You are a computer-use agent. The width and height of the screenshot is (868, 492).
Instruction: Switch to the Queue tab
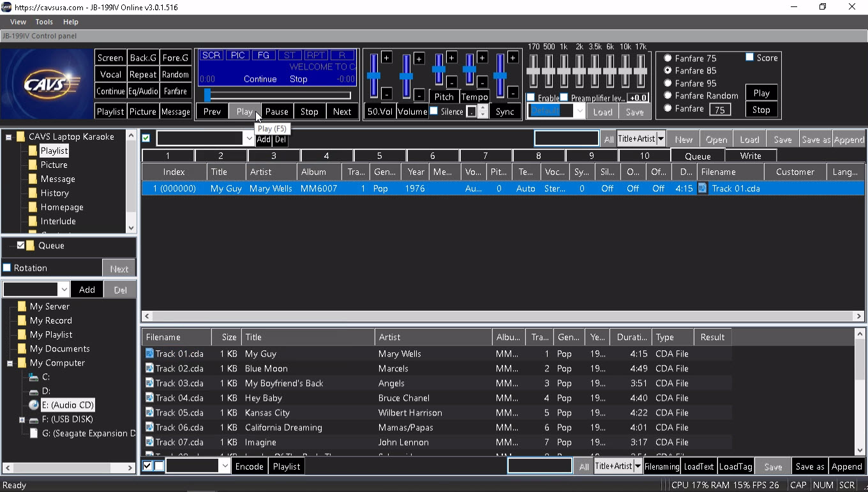coord(698,156)
